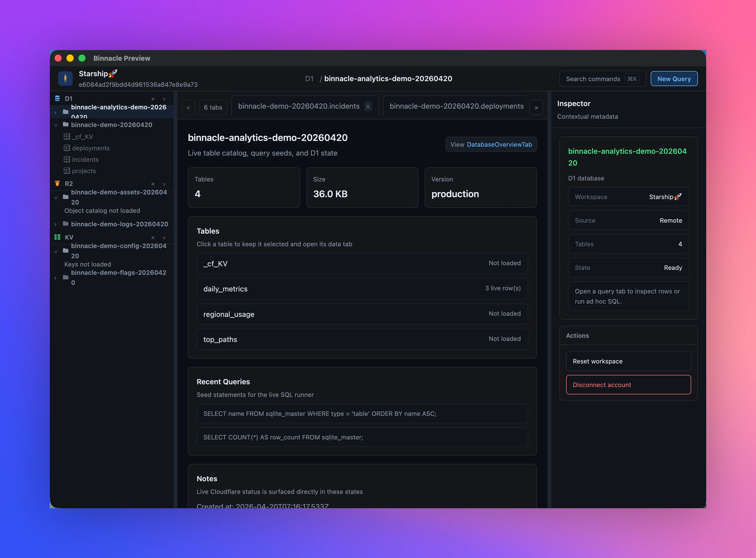Collapse the D1 section chevron
Viewport: 756px width, 558px height.
164,99
